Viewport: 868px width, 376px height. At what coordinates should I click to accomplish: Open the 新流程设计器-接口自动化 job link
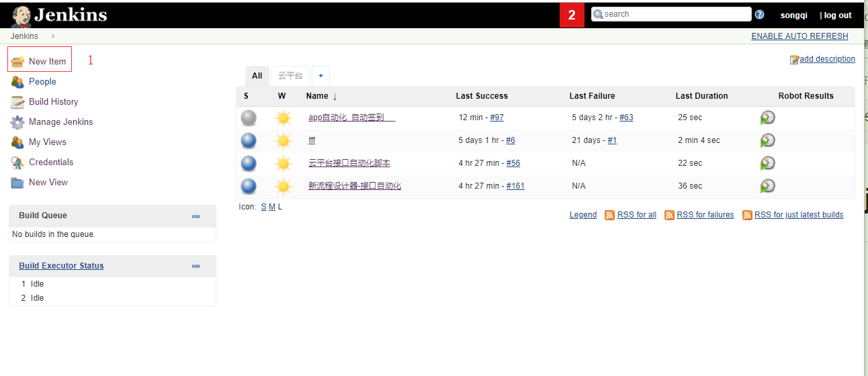tap(355, 186)
